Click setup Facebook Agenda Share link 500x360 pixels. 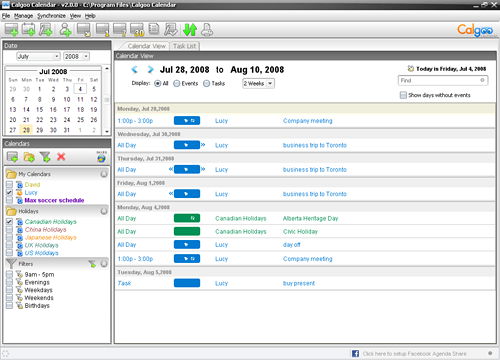tap(414, 354)
